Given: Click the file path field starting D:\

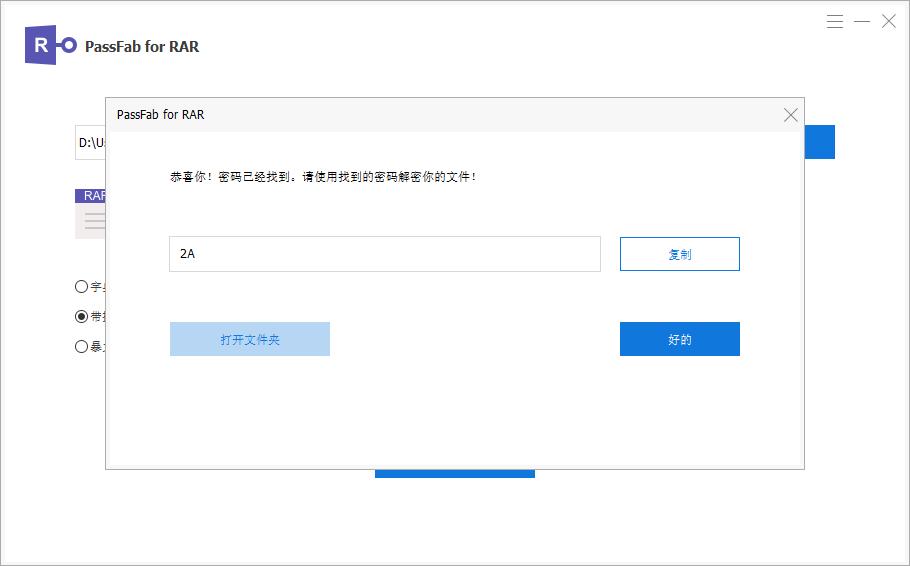Looking at the screenshot, I should [90, 143].
